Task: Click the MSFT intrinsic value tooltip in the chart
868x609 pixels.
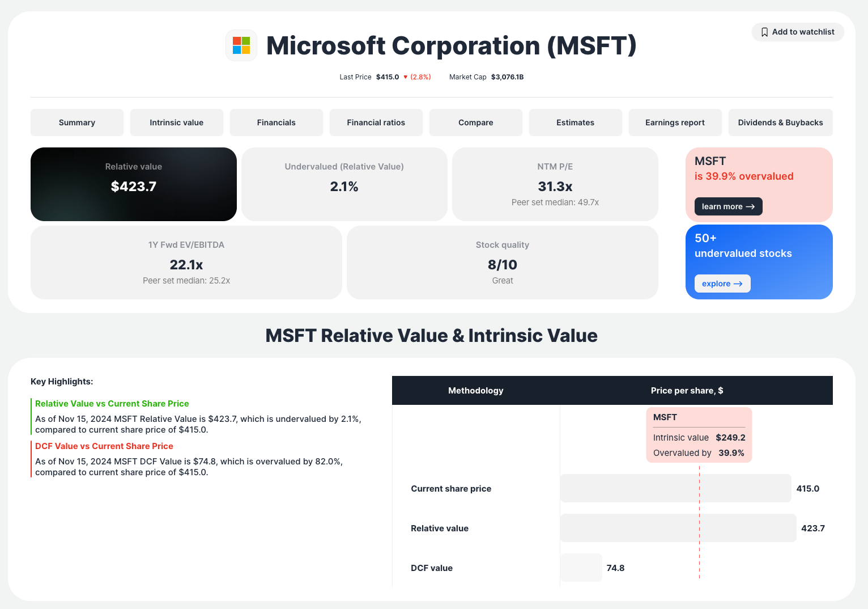Action: [x=699, y=434]
